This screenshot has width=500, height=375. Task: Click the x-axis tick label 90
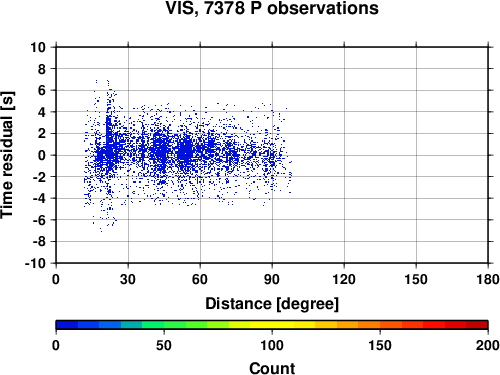(x=272, y=279)
